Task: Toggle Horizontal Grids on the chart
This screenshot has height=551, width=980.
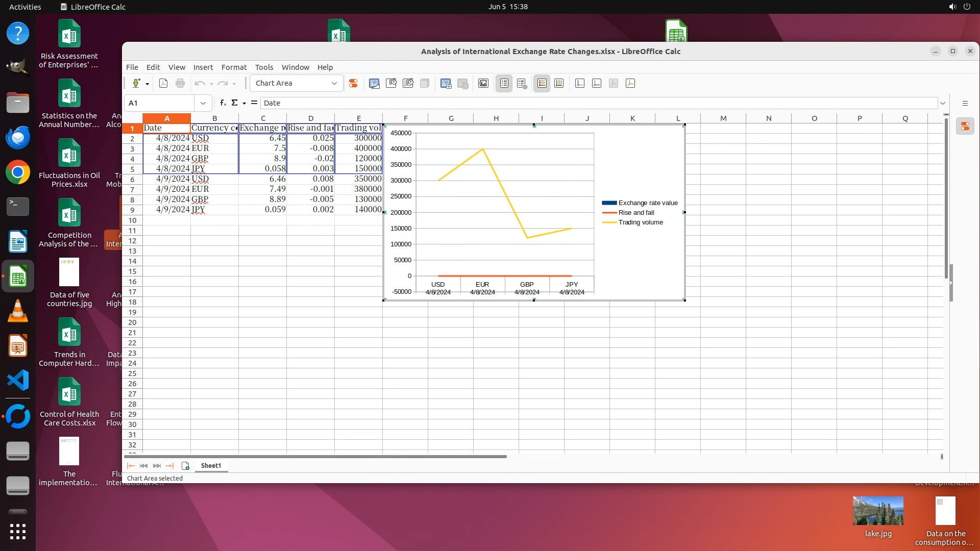Action: 542,83
